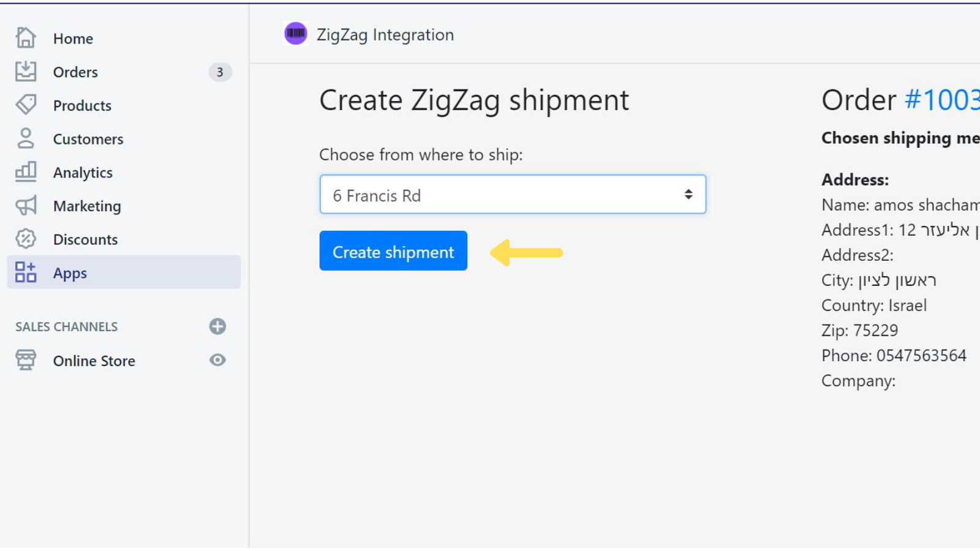This screenshot has height=551, width=980.
Task: Click the Products tag icon
Action: pos(26,105)
